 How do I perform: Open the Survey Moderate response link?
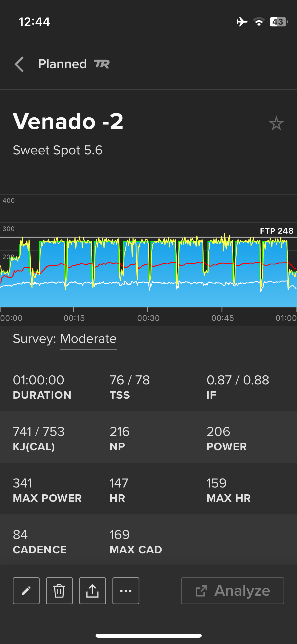(x=88, y=339)
